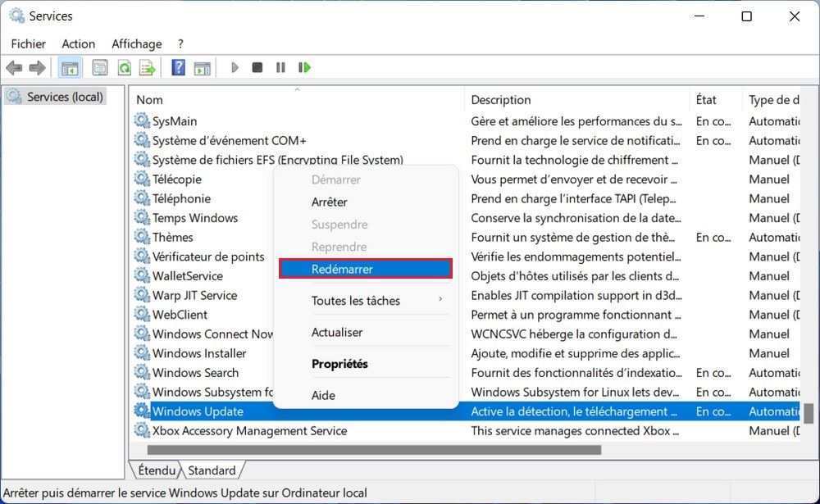
Task: Click the gear icon beside Windows Update
Action: [x=142, y=411]
